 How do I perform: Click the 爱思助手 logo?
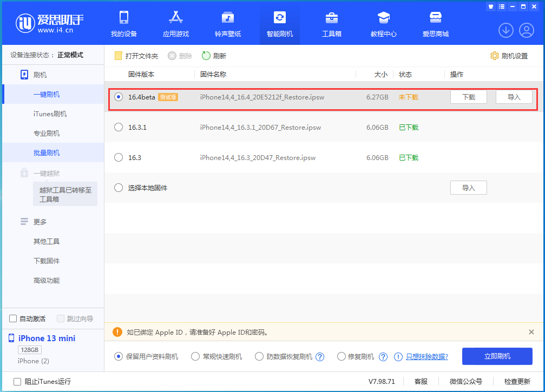(50, 23)
